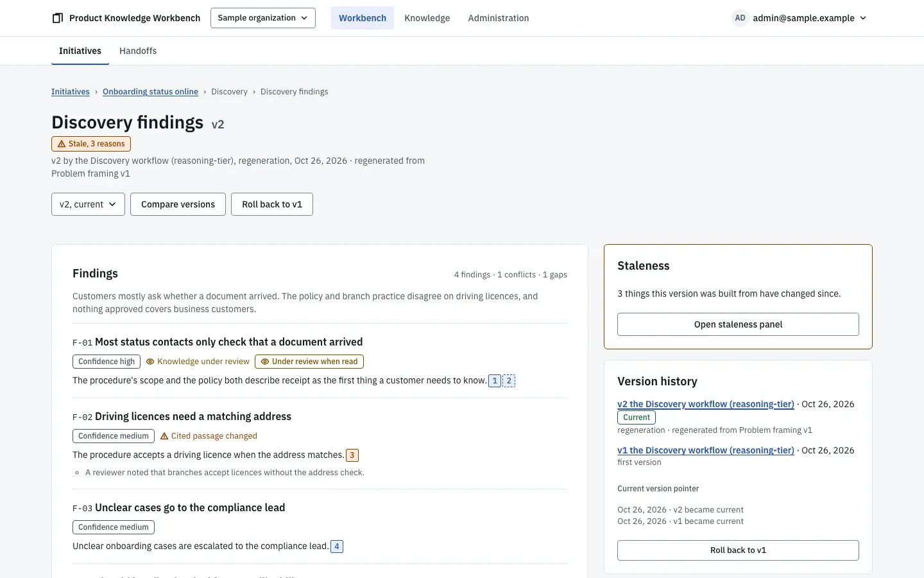
Task: Click the Confidence high badge on F-01
Action: pyautogui.click(x=107, y=362)
